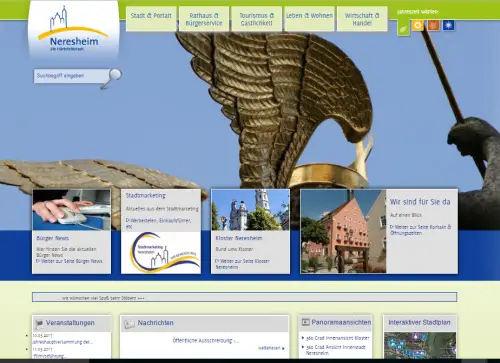Follow the Weiter zur Seite Kloster Neresheim link
500x363 pixels.
pos(242,264)
